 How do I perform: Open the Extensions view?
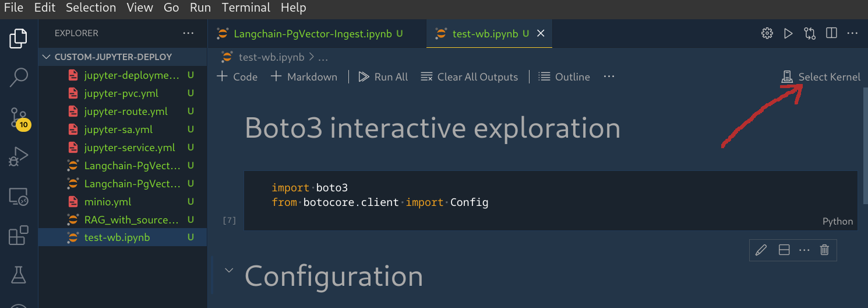[x=19, y=236]
